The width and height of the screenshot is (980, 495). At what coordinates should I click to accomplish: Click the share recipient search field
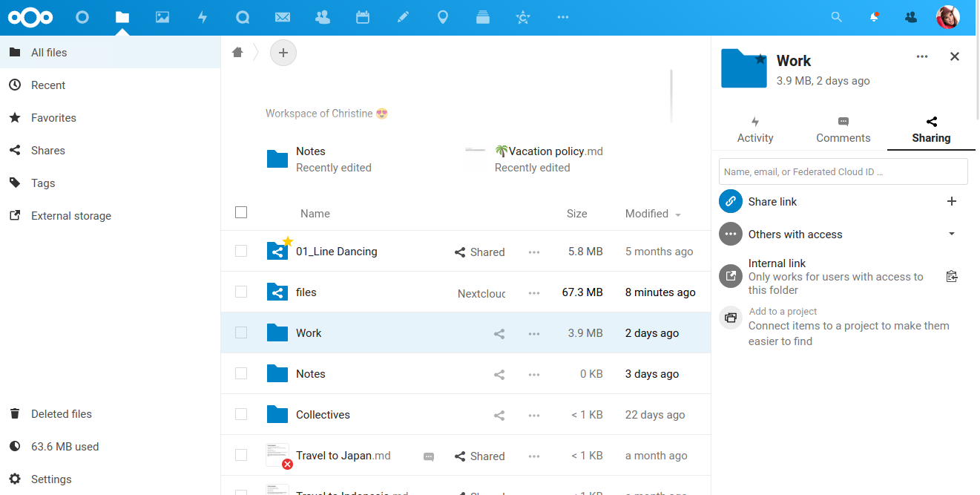(843, 171)
